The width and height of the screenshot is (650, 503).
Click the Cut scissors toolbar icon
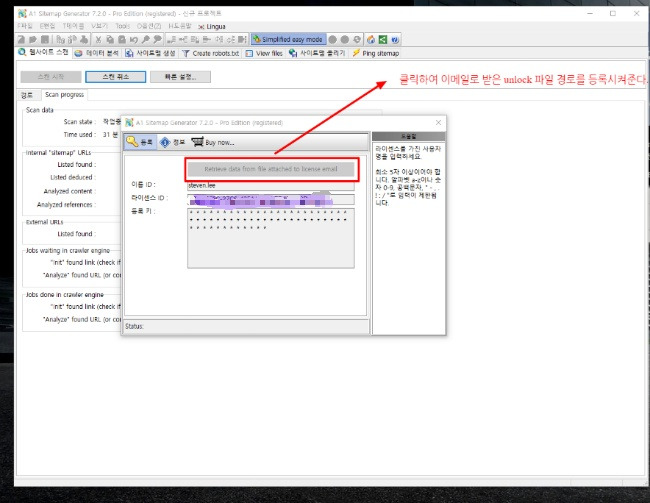[x=98, y=39]
